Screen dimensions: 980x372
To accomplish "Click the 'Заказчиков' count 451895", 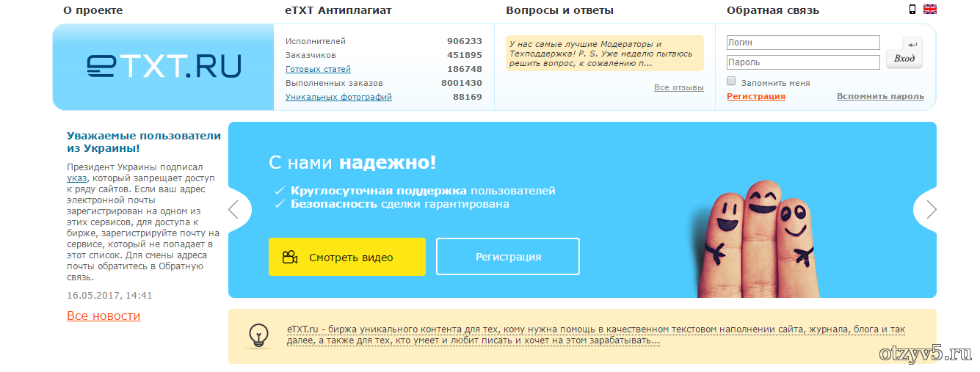I will (x=465, y=55).
